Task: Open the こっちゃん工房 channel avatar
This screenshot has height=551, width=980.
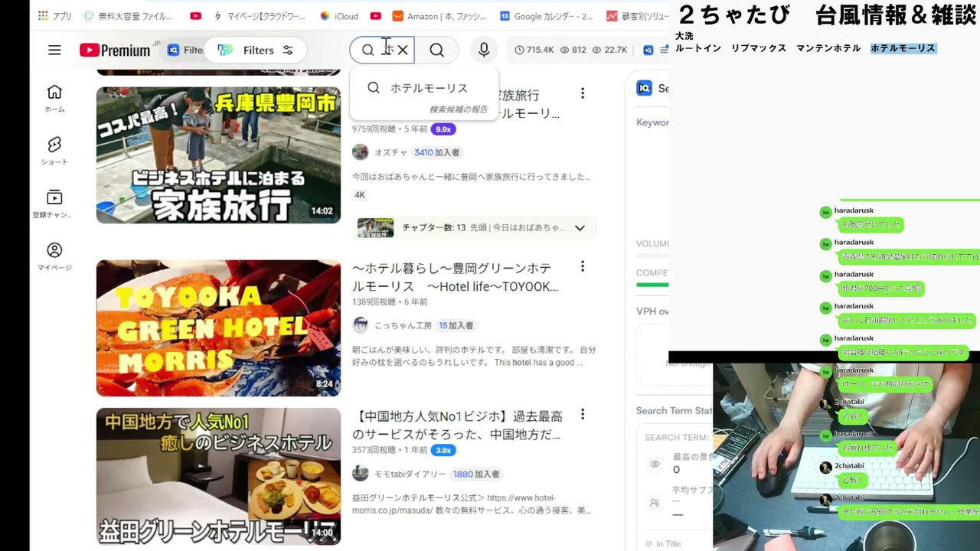Action: tap(361, 325)
